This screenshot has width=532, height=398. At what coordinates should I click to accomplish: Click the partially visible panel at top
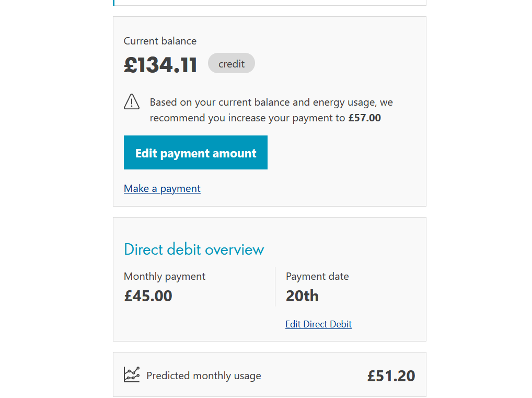coord(269,2)
